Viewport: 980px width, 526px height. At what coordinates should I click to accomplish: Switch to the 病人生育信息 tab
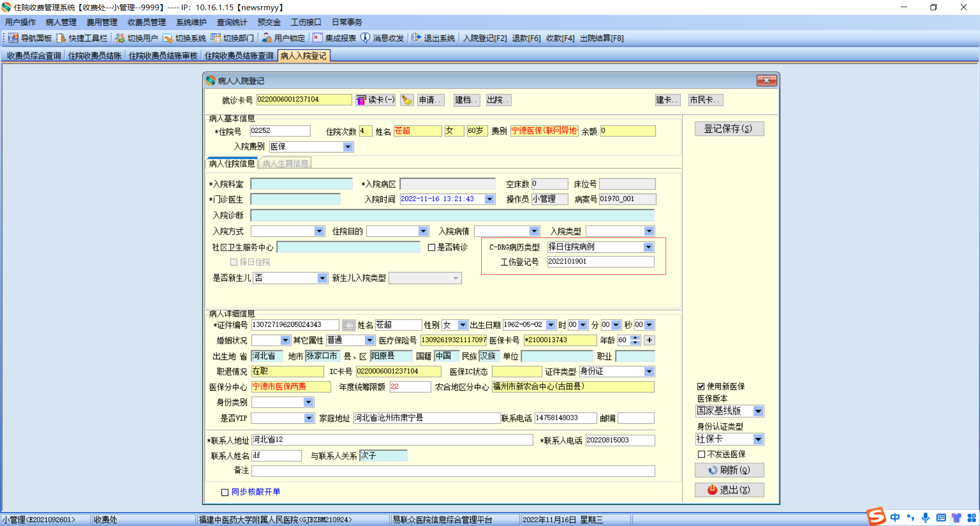point(285,163)
